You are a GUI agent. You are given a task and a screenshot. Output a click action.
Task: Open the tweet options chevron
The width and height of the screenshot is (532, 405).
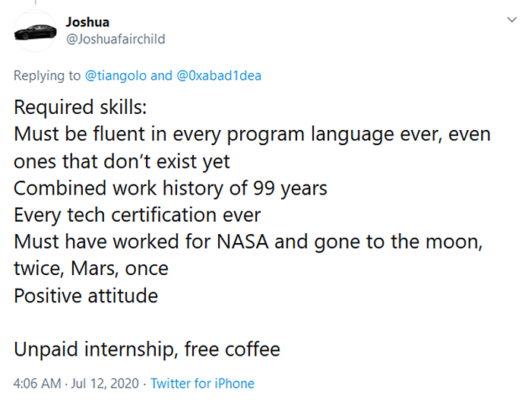(511, 20)
